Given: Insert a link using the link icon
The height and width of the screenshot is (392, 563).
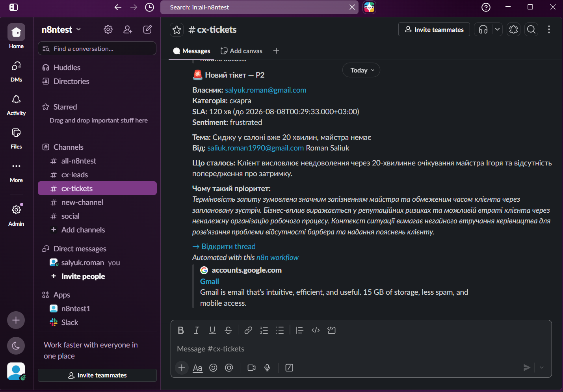Looking at the screenshot, I should (248, 330).
